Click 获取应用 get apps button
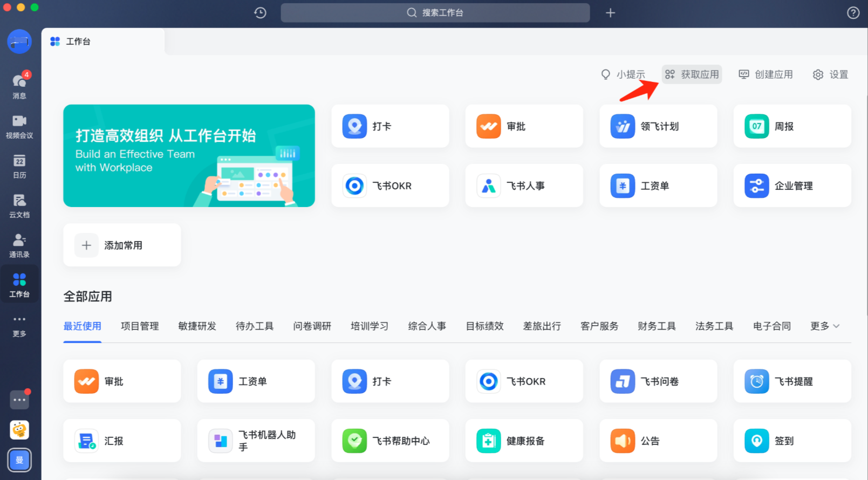The width and height of the screenshot is (868, 480). pyautogui.click(x=692, y=74)
